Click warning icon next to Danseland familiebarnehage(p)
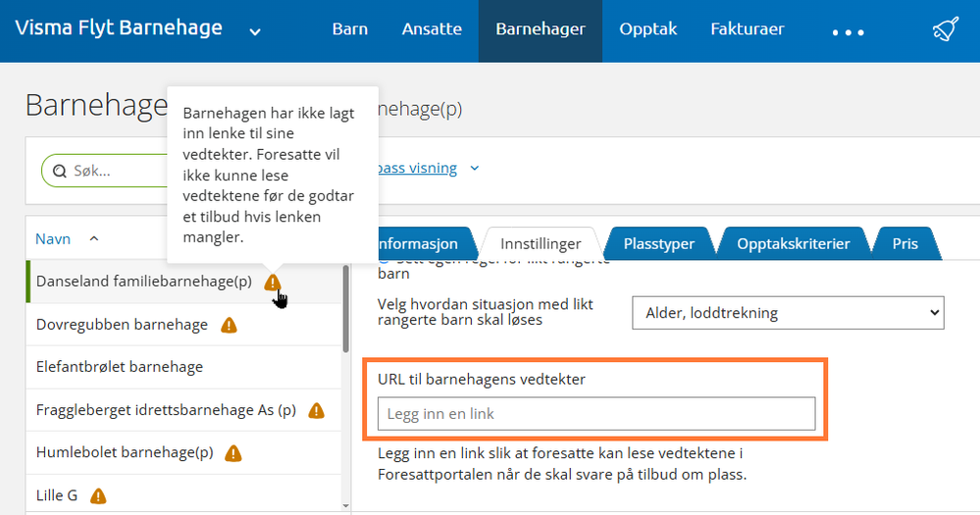The image size is (980, 515). 273,283
